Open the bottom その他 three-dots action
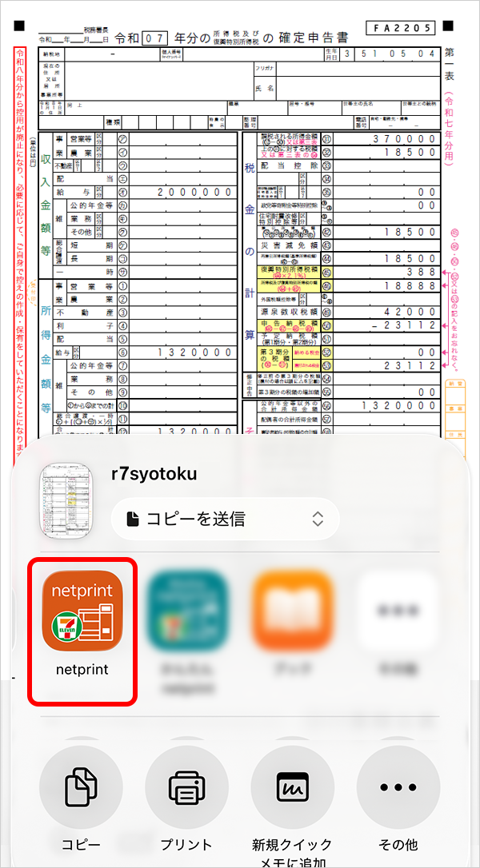The height and width of the screenshot is (868, 480). click(398, 786)
